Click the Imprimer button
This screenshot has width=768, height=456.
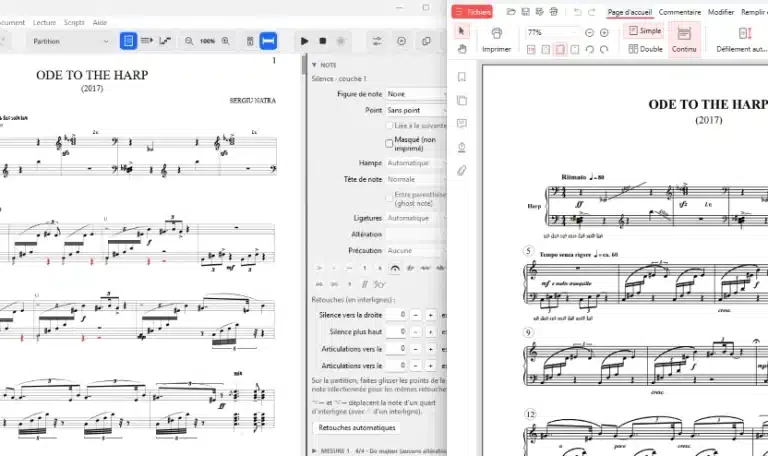(x=496, y=40)
